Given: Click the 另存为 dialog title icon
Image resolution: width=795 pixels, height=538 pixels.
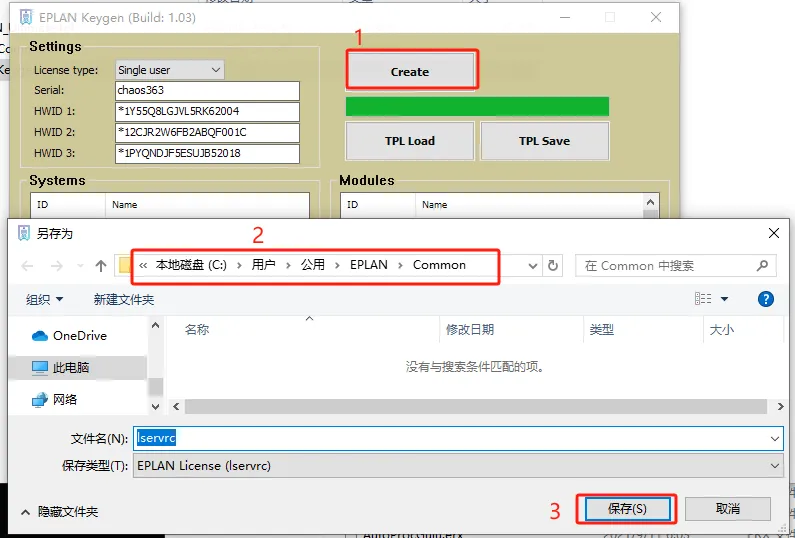Looking at the screenshot, I should (24, 233).
